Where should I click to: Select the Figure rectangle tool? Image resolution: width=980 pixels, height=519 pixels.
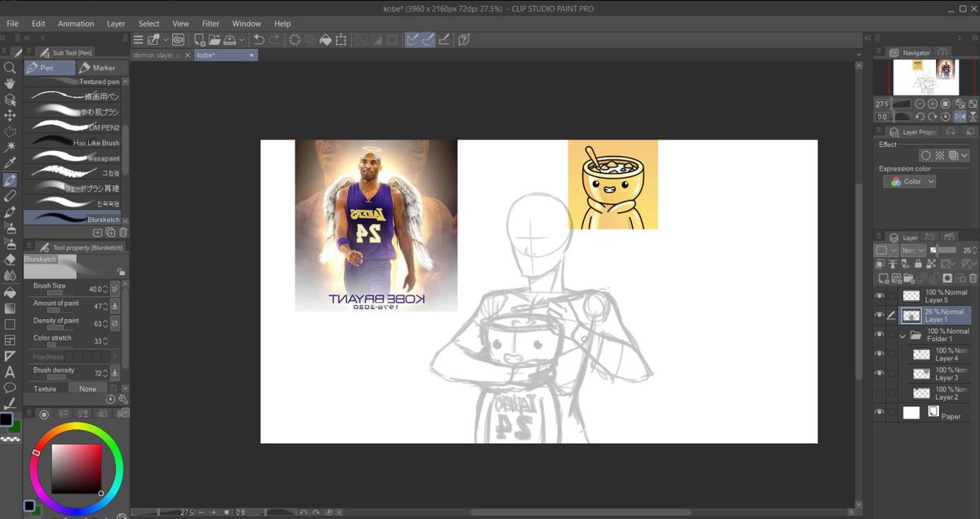[10, 324]
